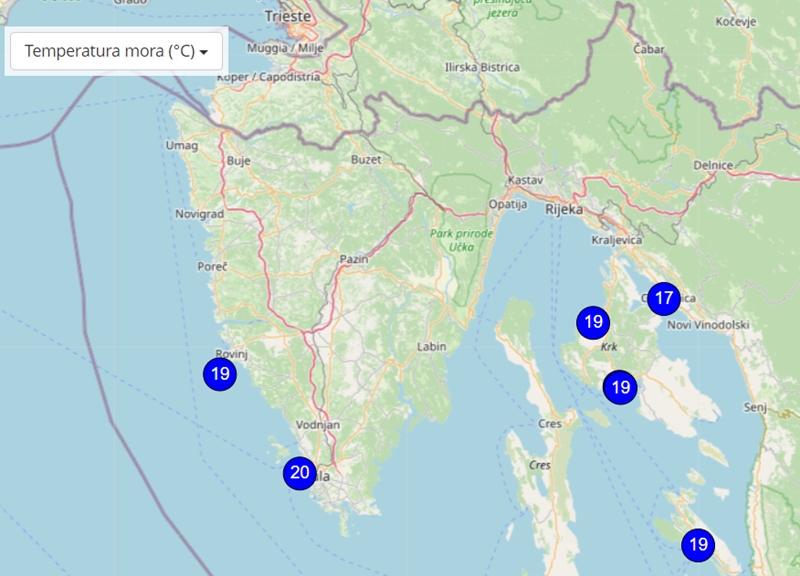Image resolution: width=800 pixels, height=576 pixels.
Task: Click the Novi Vinodolski label
Action: (707, 324)
